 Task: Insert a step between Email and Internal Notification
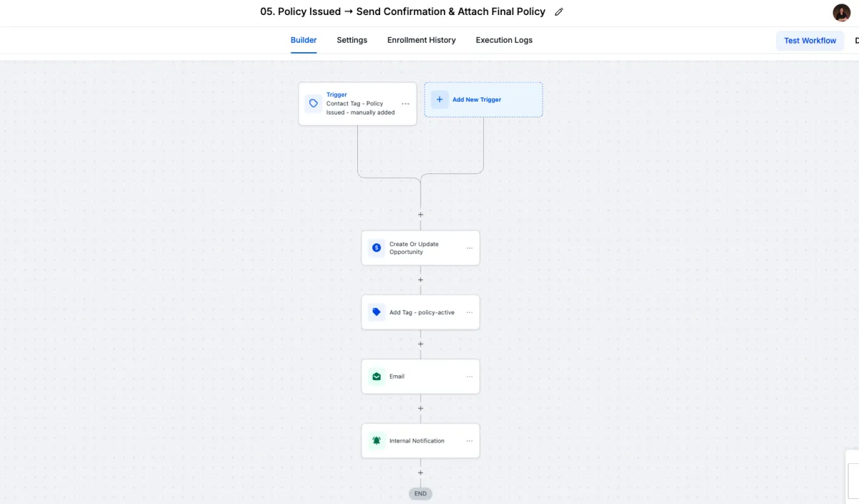coord(421,409)
